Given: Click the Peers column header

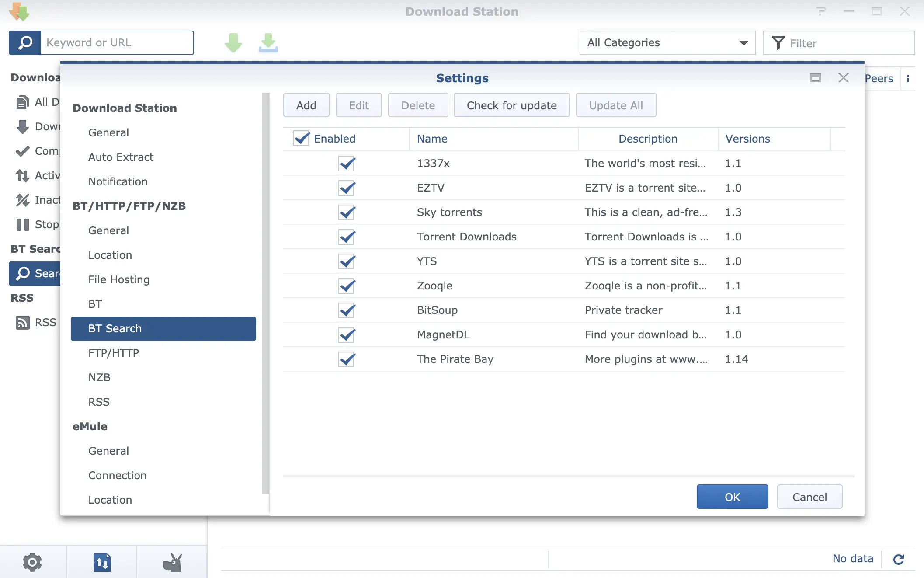Looking at the screenshot, I should (879, 79).
